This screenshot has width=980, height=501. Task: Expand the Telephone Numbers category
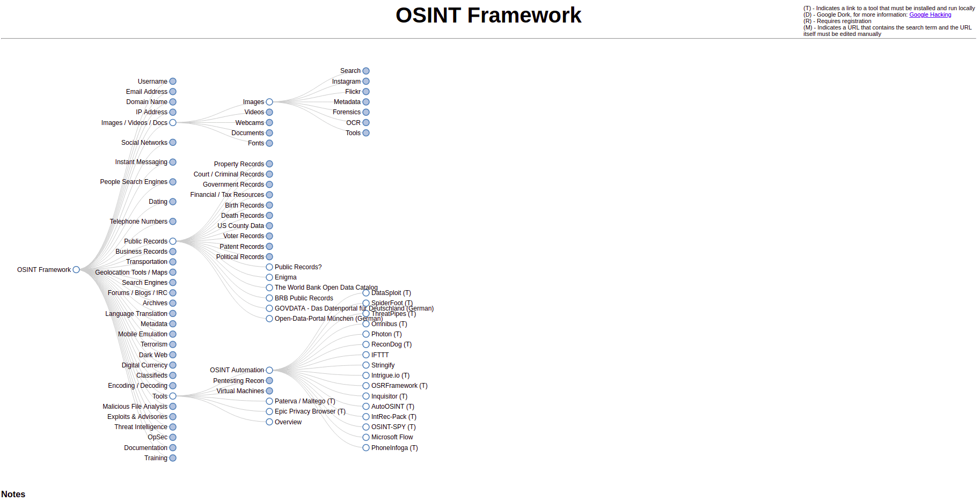pos(173,222)
